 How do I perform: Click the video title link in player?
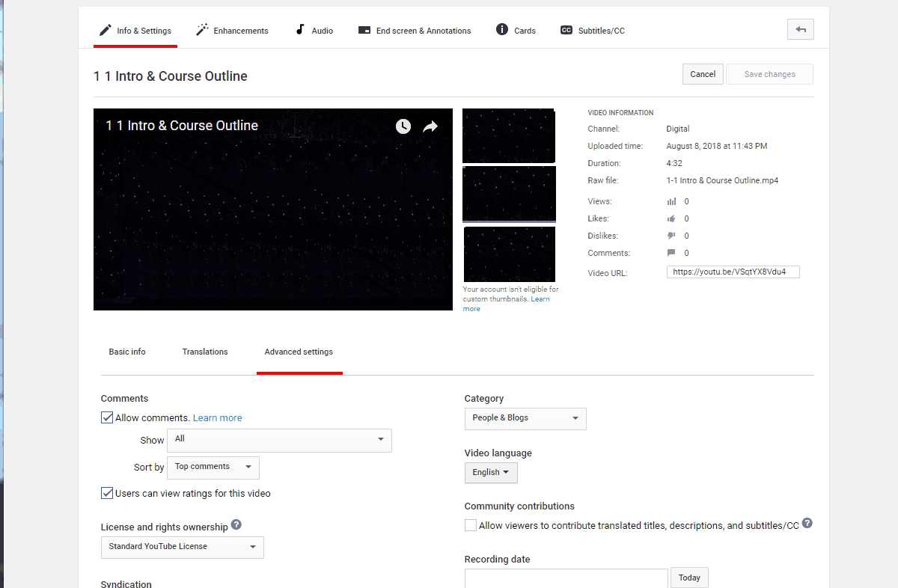tap(182, 126)
